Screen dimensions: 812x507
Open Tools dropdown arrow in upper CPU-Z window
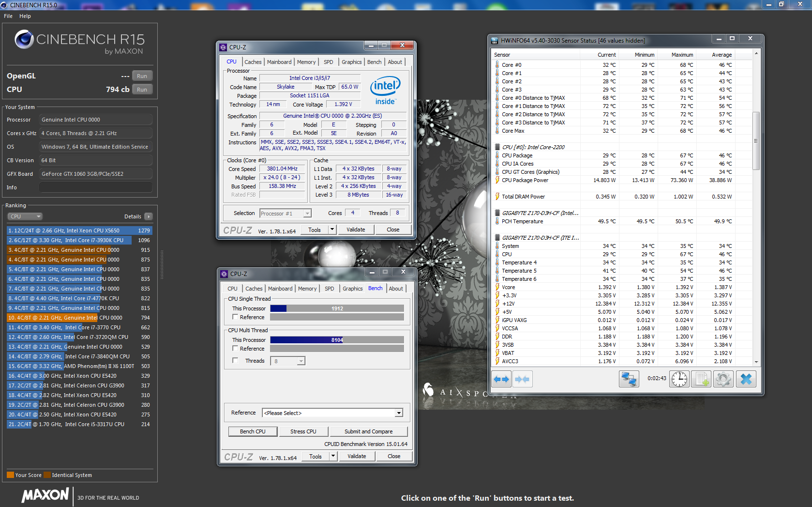332,230
